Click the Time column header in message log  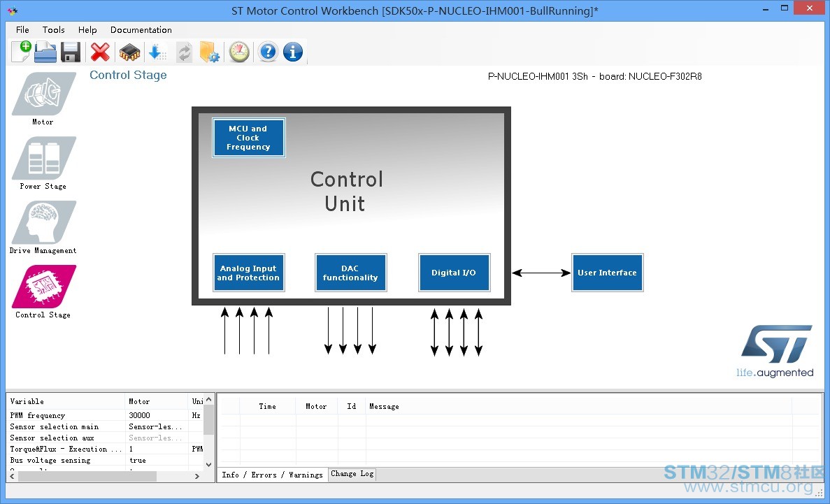pyautogui.click(x=267, y=407)
